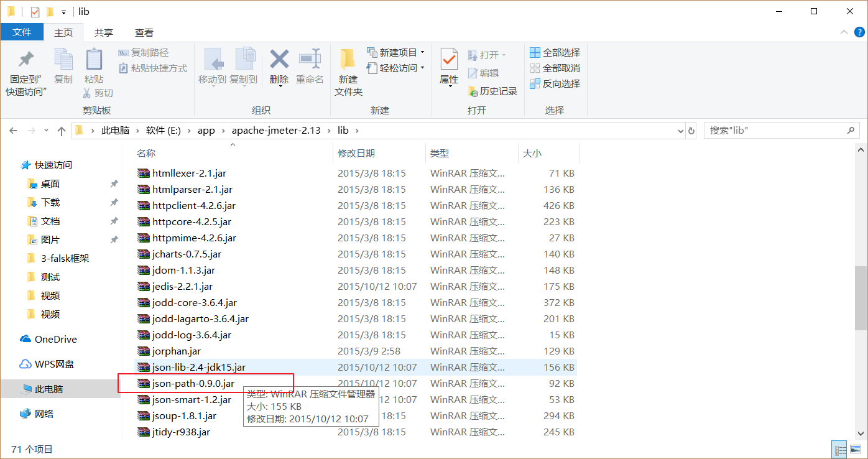This screenshot has width=868, height=459.
Task: Click Paste shortcut (粘贴快捷方式)
Action: click(x=152, y=68)
